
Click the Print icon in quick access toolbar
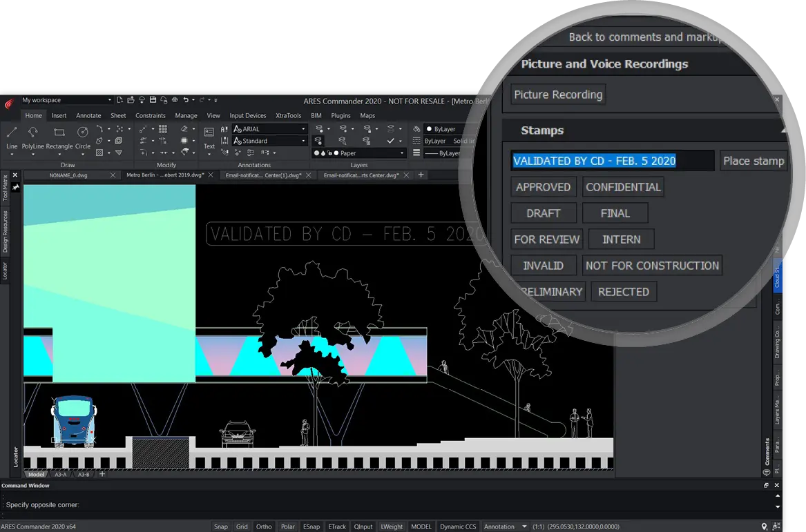[x=175, y=100]
